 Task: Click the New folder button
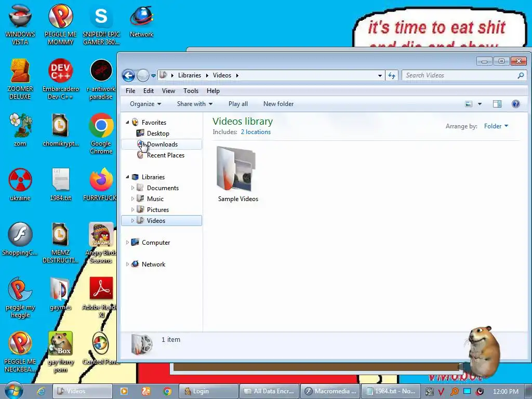click(278, 104)
